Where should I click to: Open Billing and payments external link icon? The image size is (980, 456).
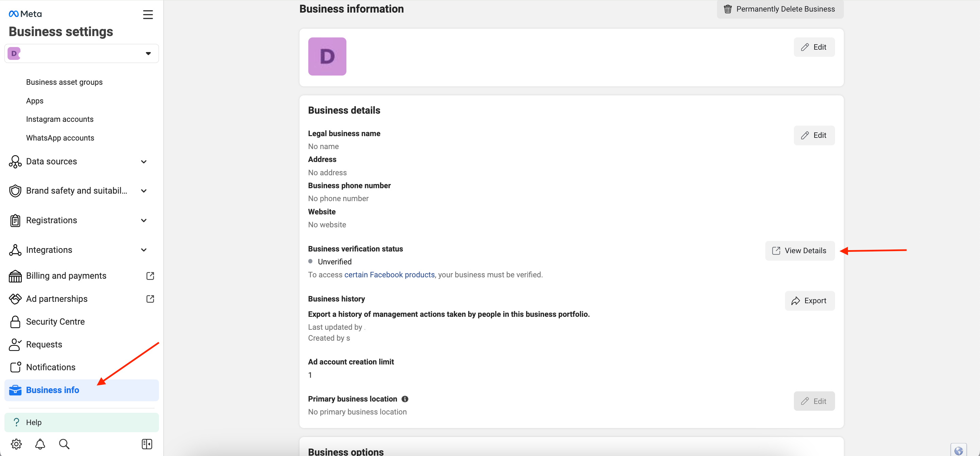pyautogui.click(x=150, y=276)
